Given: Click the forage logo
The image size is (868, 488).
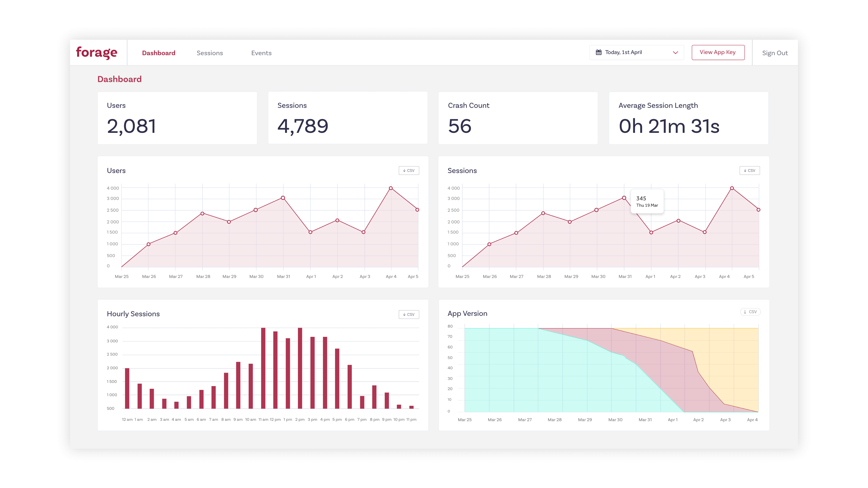Looking at the screenshot, I should click(97, 53).
